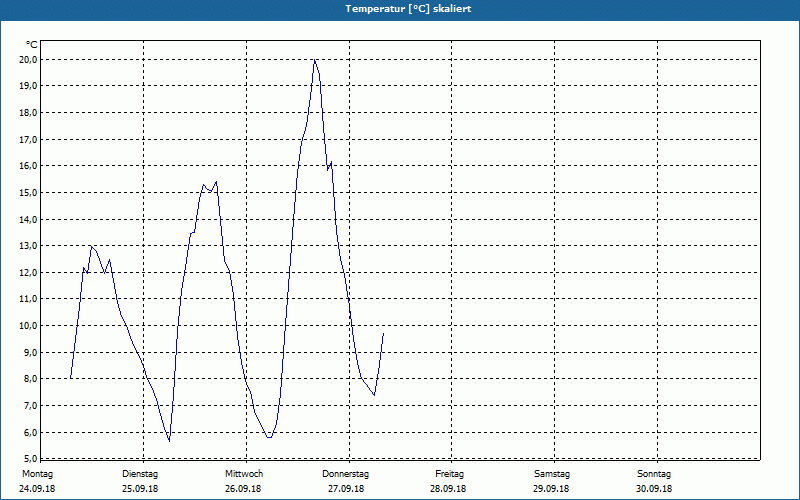Image resolution: width=800 pixels, height=500 pixels.
Task: Click the 25.09.18 date label
Action: [140, 489]
